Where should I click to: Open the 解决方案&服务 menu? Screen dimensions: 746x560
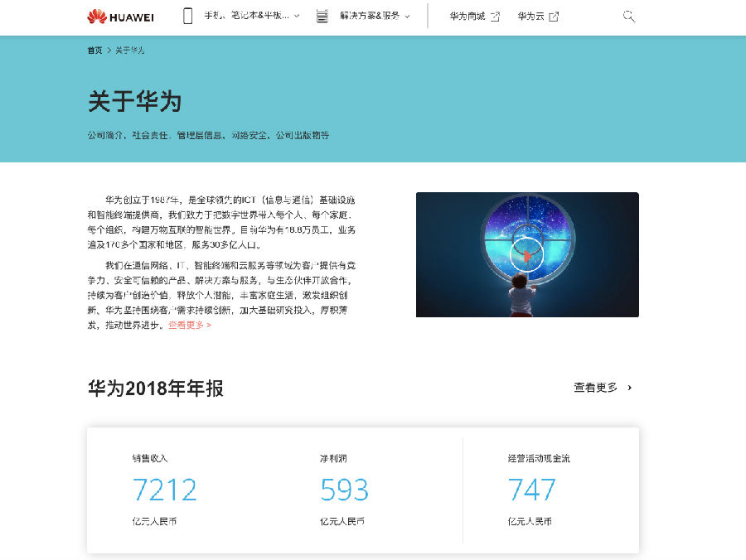coord(370,16)
